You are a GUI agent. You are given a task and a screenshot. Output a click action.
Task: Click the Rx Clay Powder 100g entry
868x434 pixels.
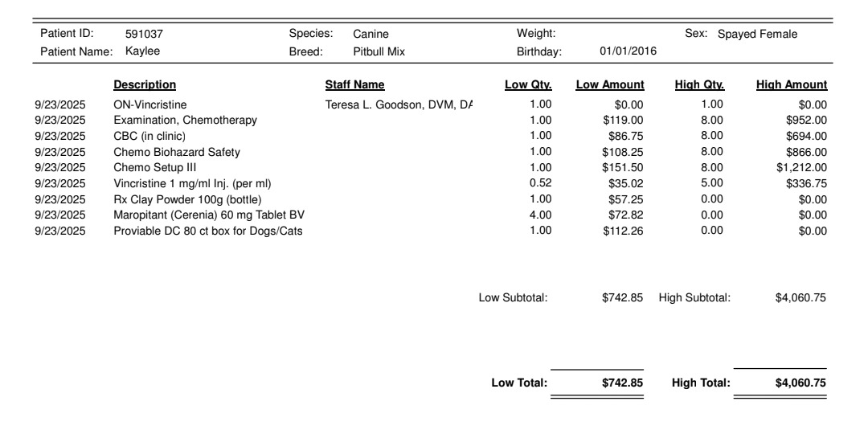pyautogui.click(x=187, y=199)
